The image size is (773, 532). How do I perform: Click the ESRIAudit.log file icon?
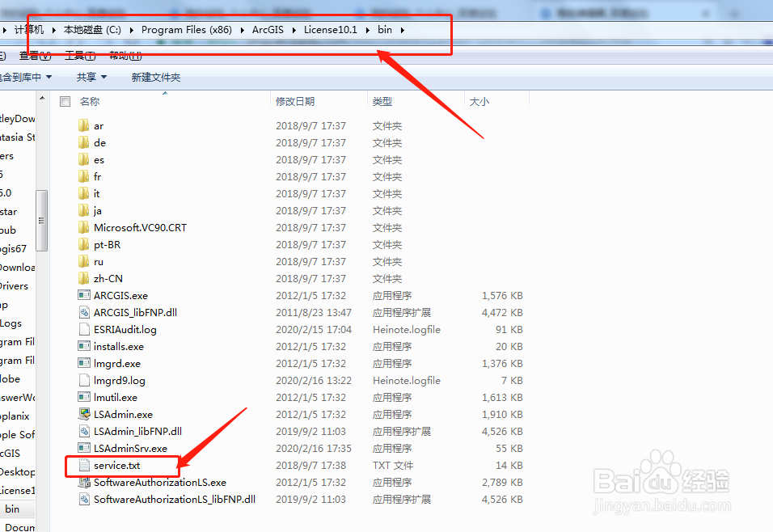(84, 329)
